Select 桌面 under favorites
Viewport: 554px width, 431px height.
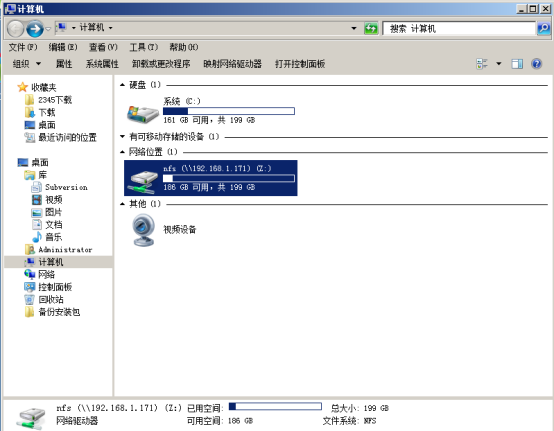point(40,125)
